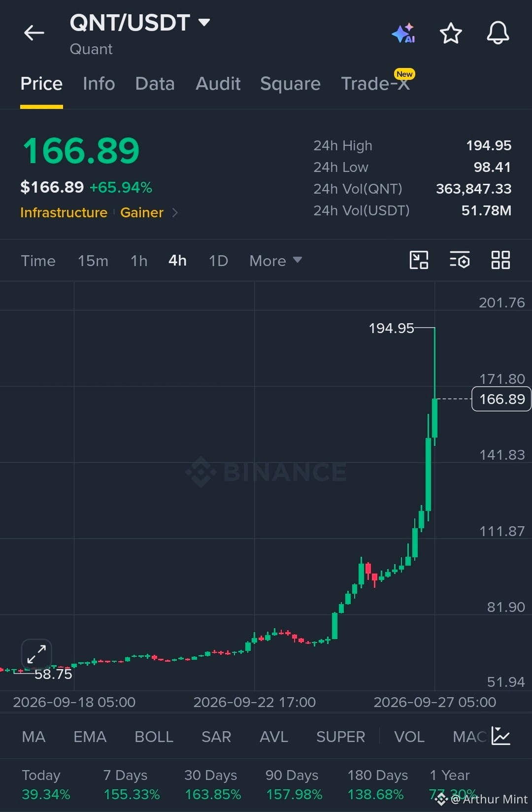Image resolution: width=532 pixels, height=812 pixels.
Task: Add QNT/USDT to favorites star
Action: pyautogui.click(x=451, y=33)
